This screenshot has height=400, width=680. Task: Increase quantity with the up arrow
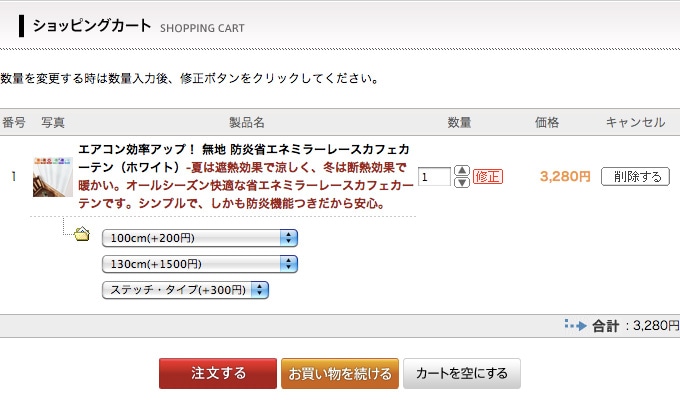(462, 171)
